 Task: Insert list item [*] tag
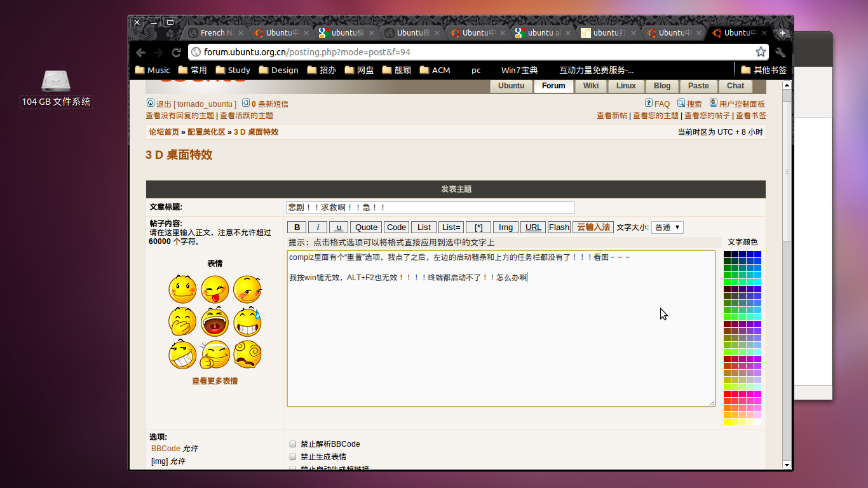tap(478, 227)
